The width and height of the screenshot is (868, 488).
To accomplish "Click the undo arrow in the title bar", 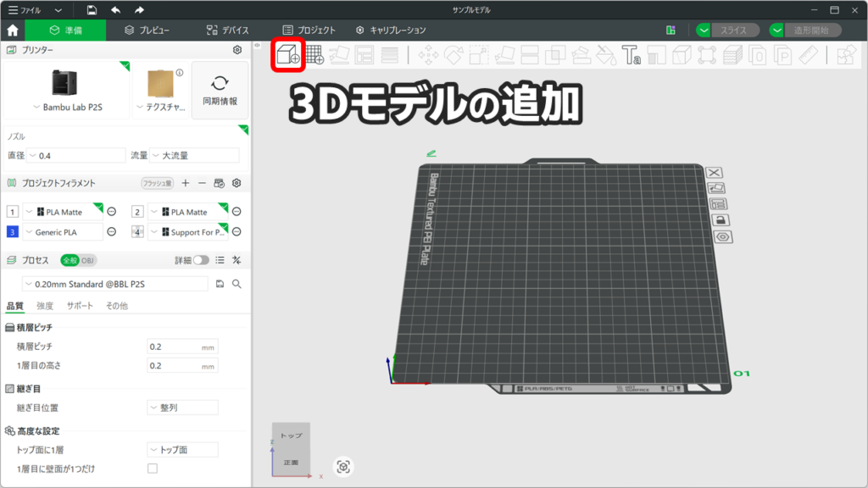I will [115, 10].
